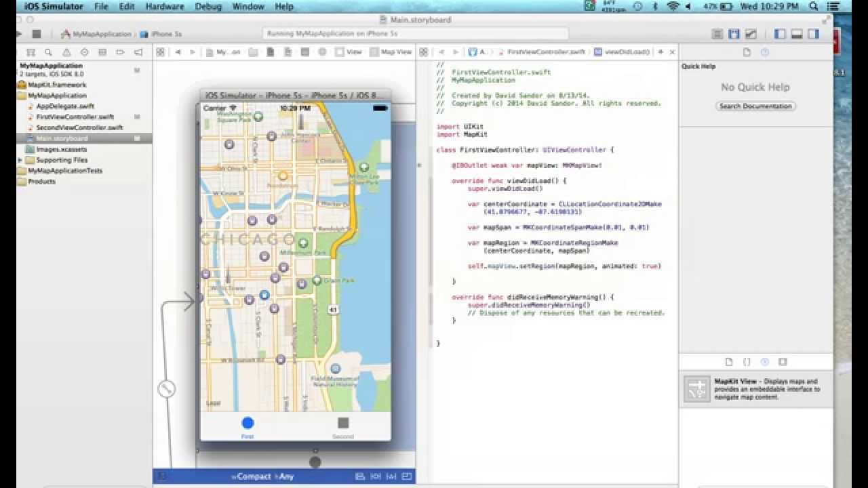The width and height of the screenshot is (868, 488).
Task: Open the report navigator icon
Action: coord(138,52)
